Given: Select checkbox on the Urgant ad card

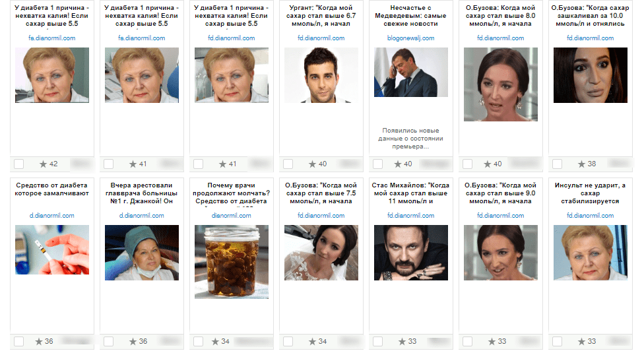Looking at the screenshot, I should (288, 164).
